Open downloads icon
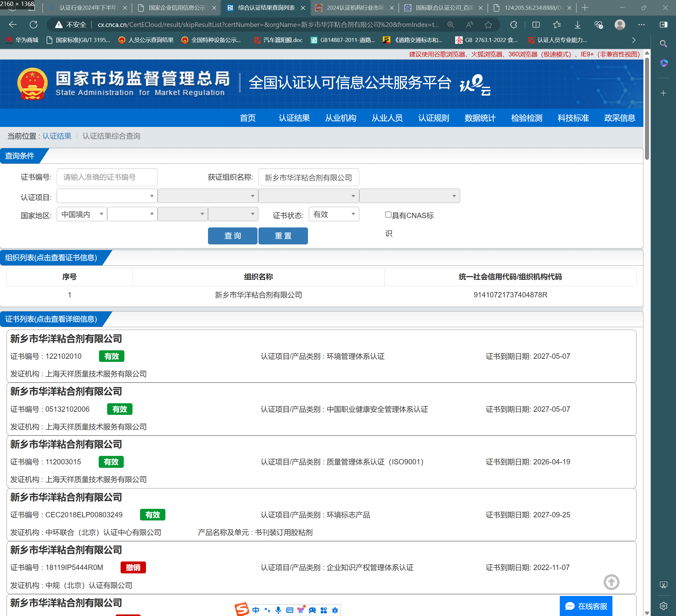The image size is (676, 616). [x=577, y=24]
